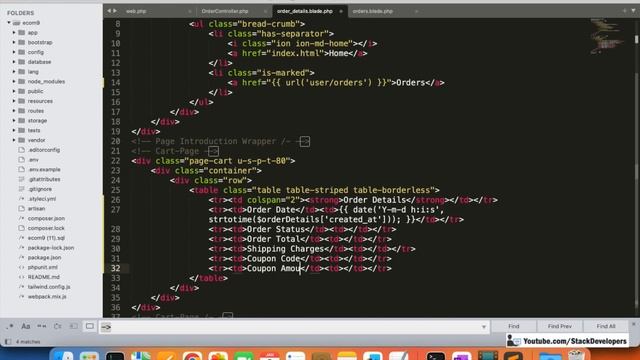Click the node_modules folder icon
The height and width of the screenshot is (360, 640).
(x=22, y=82)
